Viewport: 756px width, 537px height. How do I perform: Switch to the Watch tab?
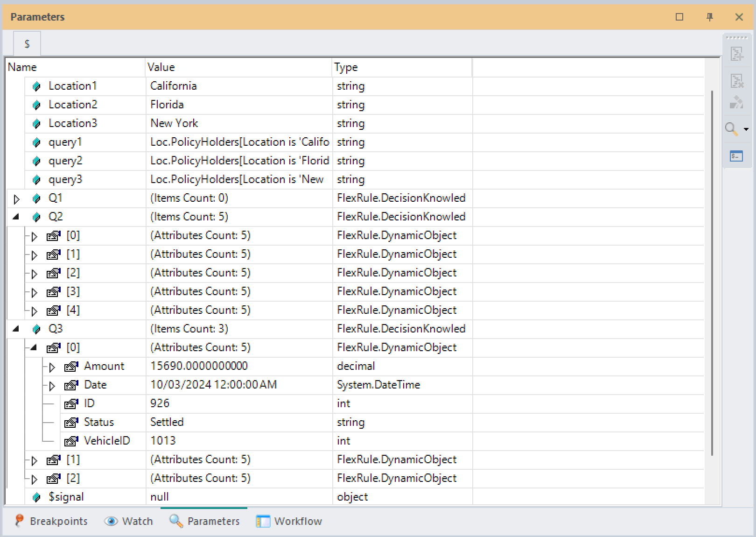point(128,521)
